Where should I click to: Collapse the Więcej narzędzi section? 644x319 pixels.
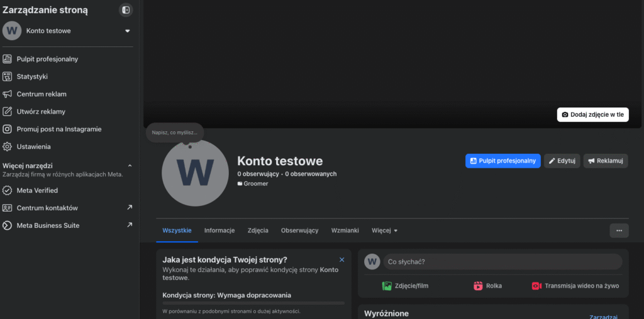[130, 166]
